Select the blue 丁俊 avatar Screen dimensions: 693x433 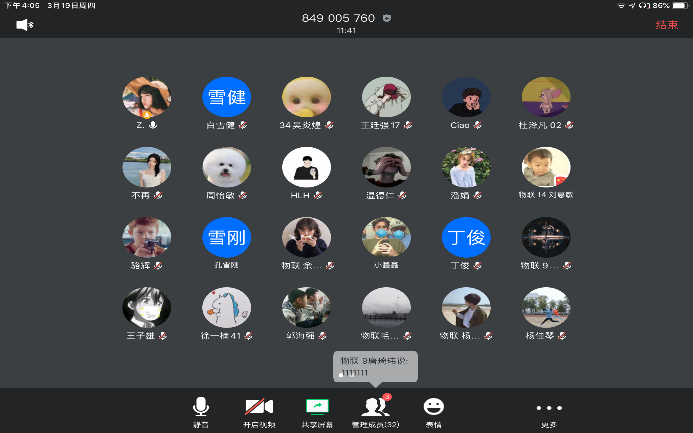[x=465, y=238]
